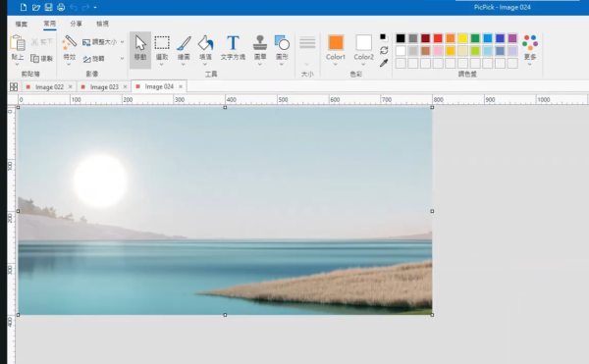
Task: Expand the 圖章 Stamp tool dropdown
Action: [x=260, y=65]
